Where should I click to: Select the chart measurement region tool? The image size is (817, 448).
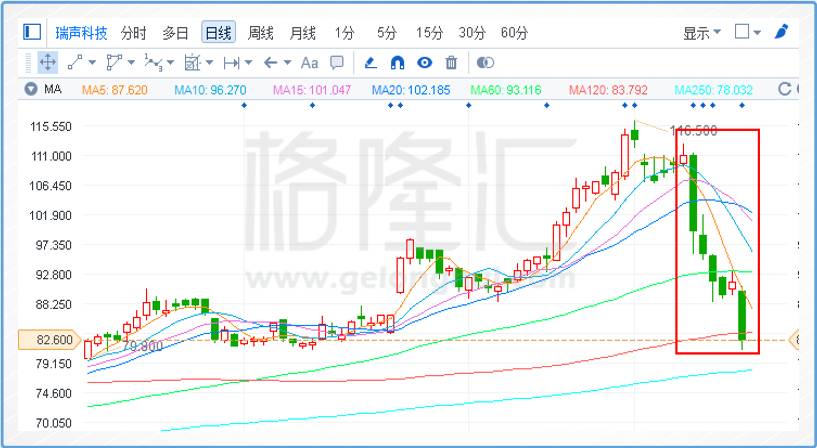192,63
